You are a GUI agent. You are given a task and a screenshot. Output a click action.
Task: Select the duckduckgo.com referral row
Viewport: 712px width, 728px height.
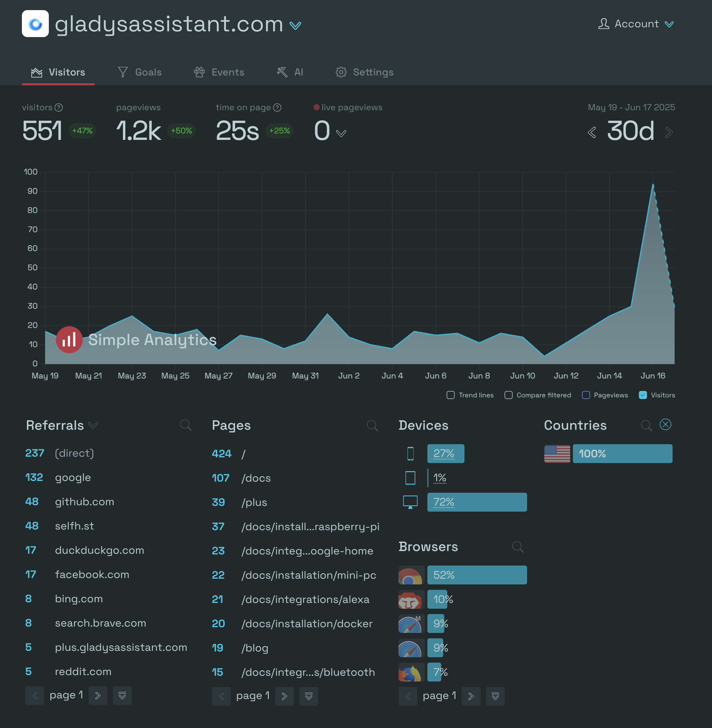pyautogui.click(x=108, y=551)
